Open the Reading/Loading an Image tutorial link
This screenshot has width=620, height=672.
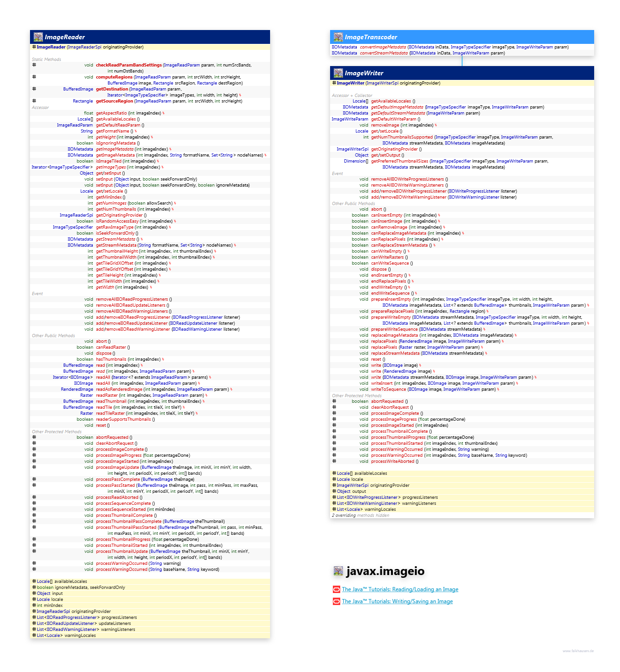click(400, 589)
